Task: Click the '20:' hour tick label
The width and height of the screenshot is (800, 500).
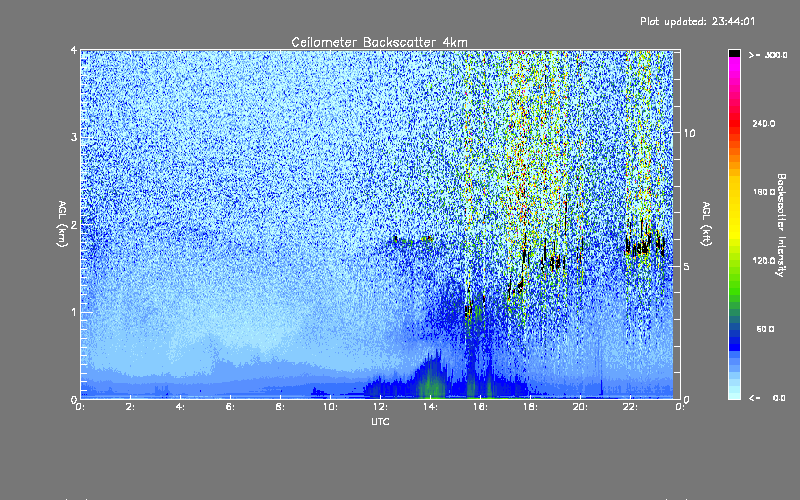Action: [580, 407]
